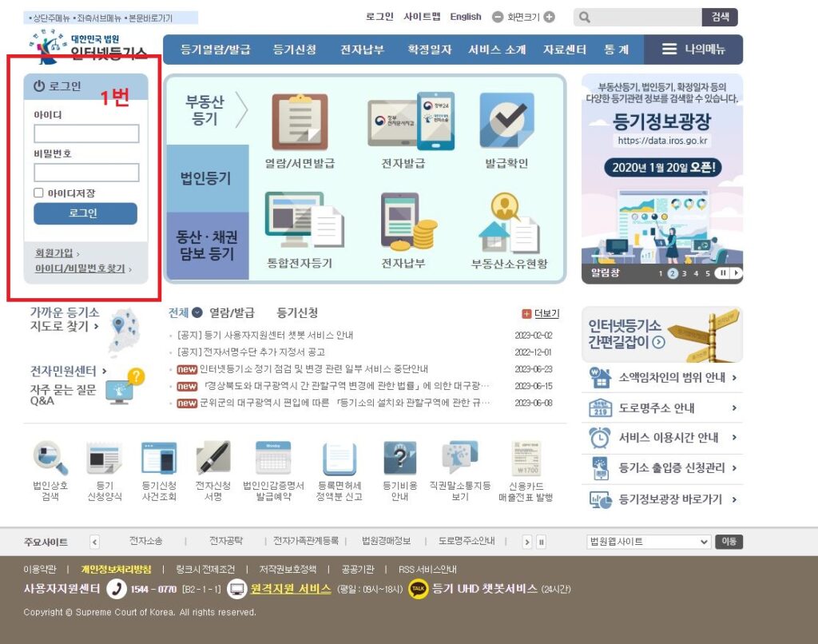The image size is (818, 644).
Task: Select the 법인등기 category tab
Action: [207, 178]
